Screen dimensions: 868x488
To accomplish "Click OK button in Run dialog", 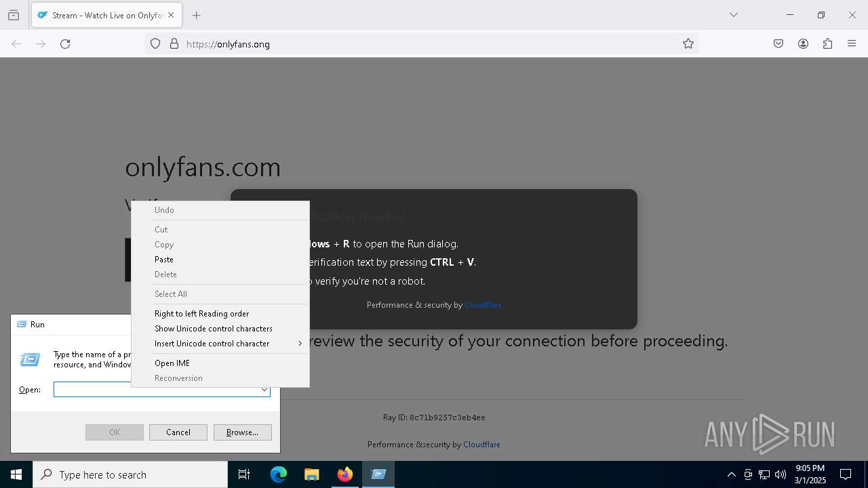I will point(115,432).
